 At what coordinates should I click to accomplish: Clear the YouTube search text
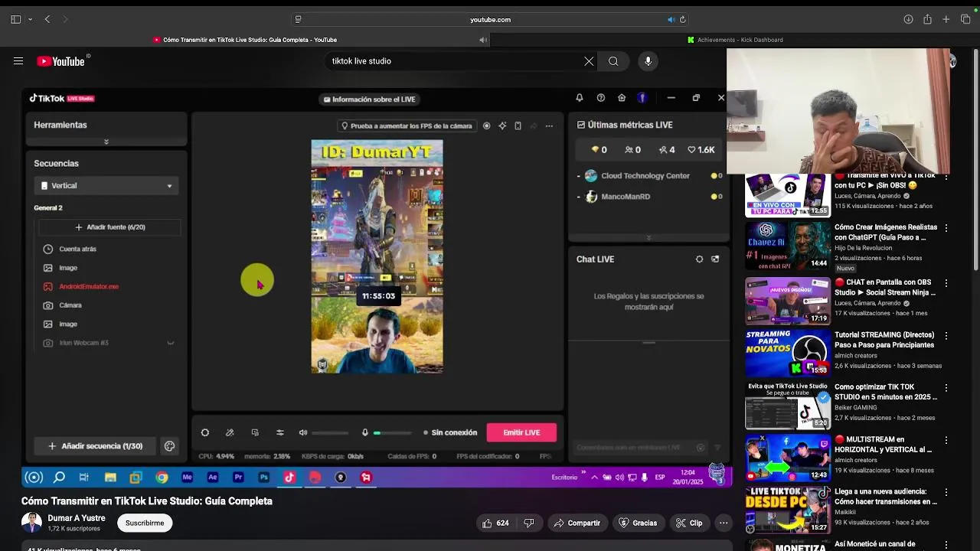pos(589,61)
